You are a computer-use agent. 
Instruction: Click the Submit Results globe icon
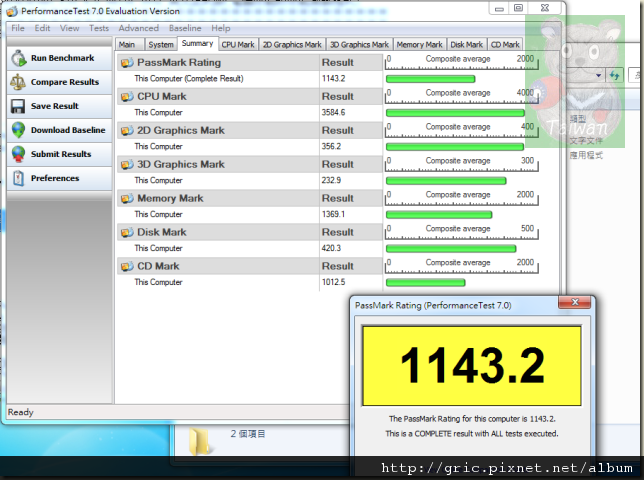click(x=18, y=154)
